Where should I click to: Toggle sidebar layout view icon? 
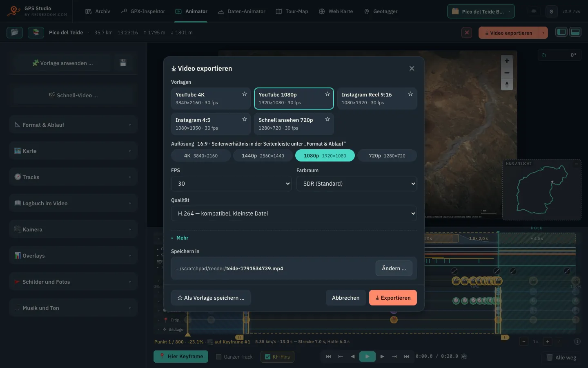point(561,32)
